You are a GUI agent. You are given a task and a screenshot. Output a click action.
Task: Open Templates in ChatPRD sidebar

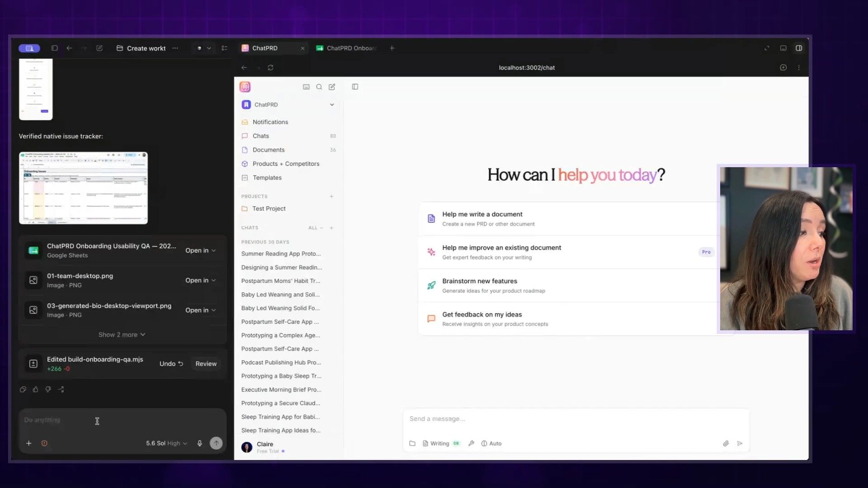[288, 178]
